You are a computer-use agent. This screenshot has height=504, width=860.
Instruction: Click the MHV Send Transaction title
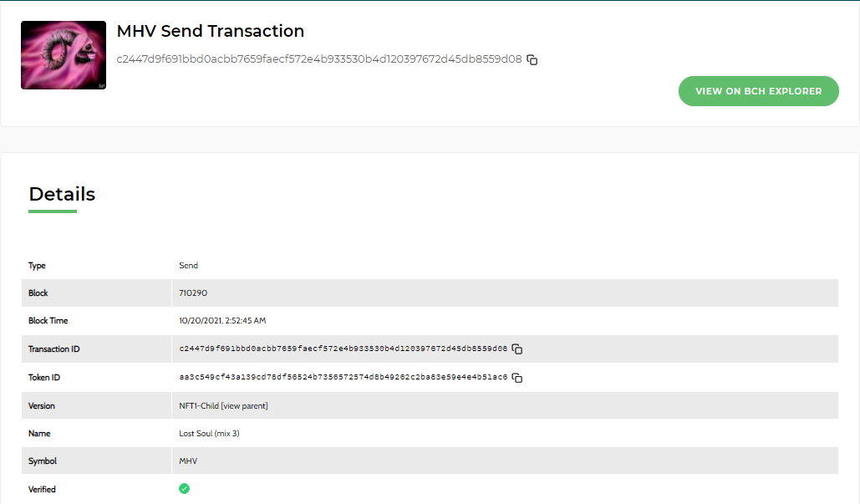[211, 31]
